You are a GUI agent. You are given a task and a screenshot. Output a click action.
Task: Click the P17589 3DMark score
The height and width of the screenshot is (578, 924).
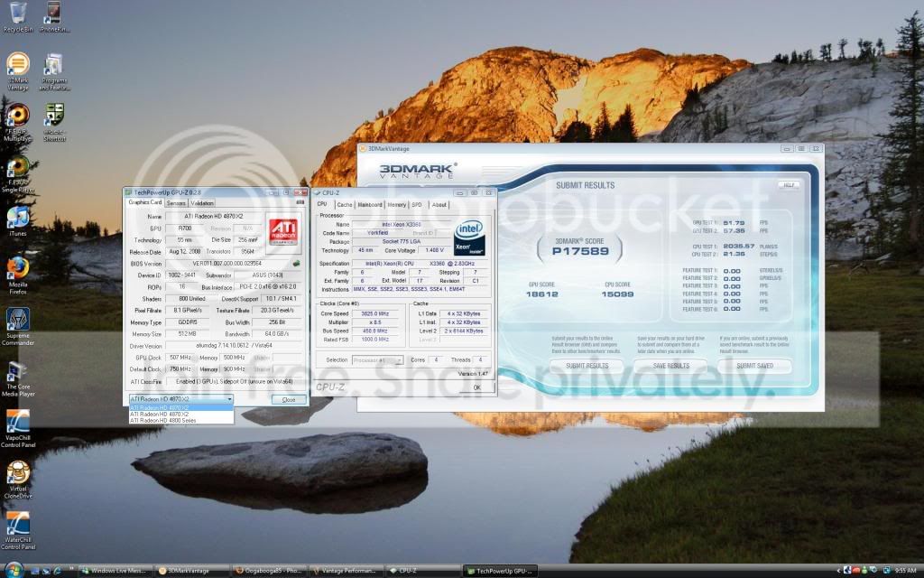coord(580,251)
